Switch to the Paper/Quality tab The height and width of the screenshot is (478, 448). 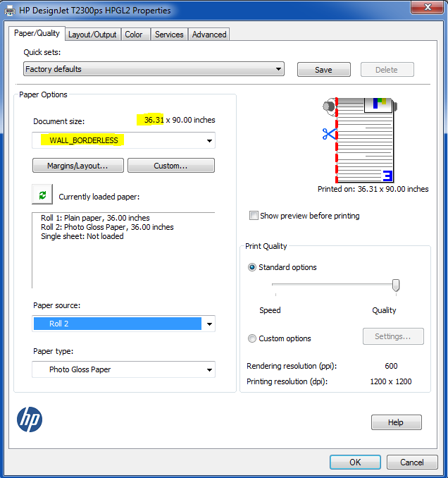pyautogui.click(x=37, y=33)
